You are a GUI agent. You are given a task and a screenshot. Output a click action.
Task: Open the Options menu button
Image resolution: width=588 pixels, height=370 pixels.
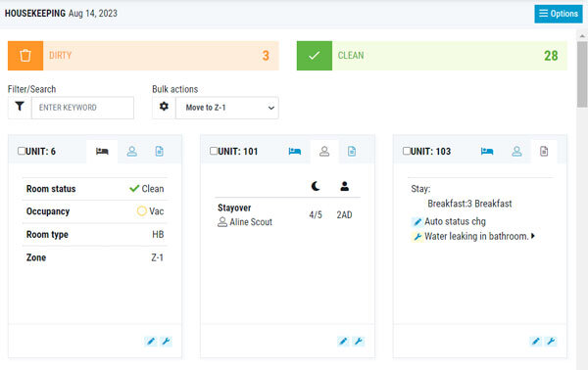[x=558, y=14]
